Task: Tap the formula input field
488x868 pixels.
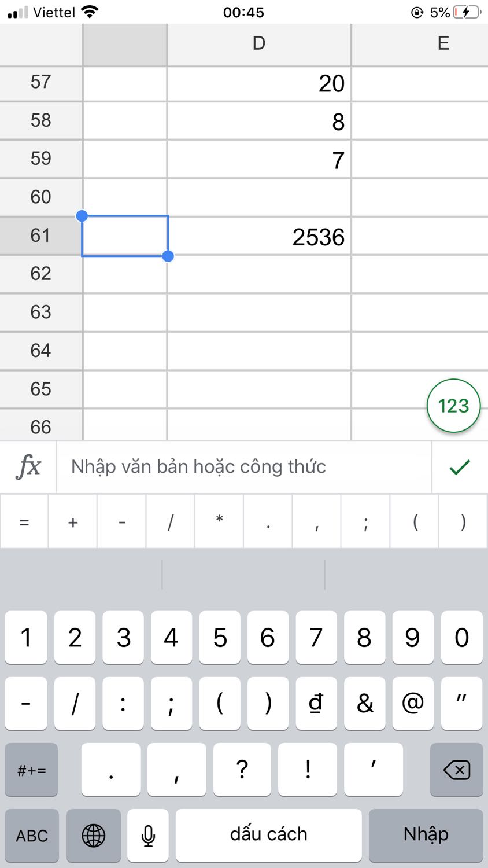Action: point(243,467)
